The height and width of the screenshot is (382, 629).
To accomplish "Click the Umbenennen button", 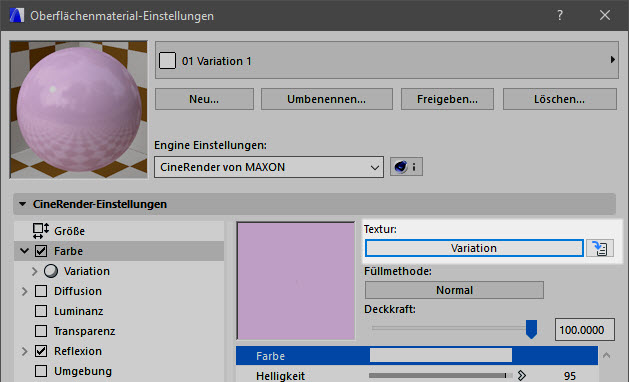I will coord(327,99).
